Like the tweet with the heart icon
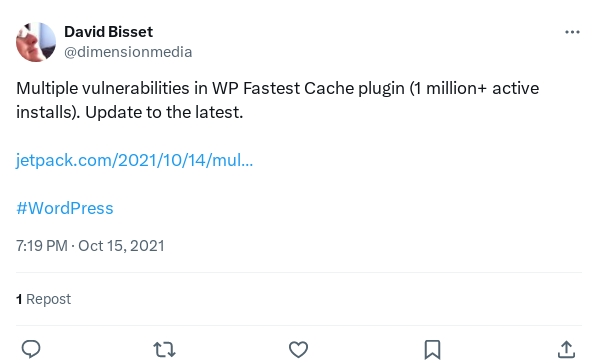The image size is (598, 363). (x=298, y=349)
